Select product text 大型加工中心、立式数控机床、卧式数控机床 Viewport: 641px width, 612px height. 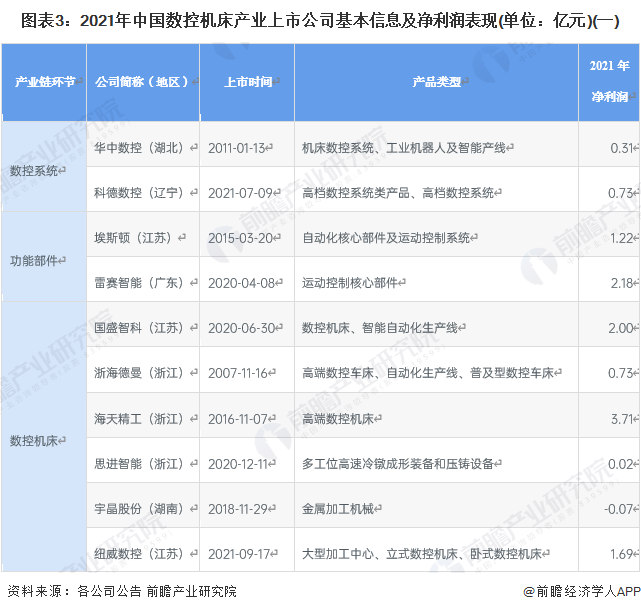click(422, 554)
